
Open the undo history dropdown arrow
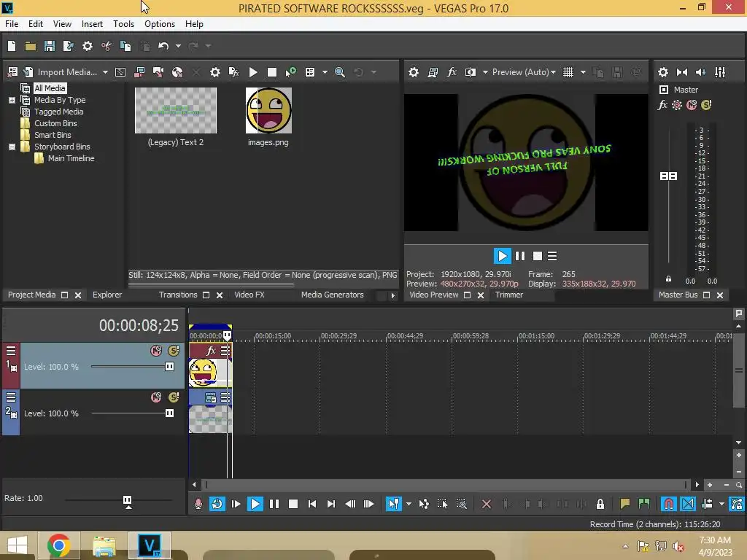tap(178, 46)
